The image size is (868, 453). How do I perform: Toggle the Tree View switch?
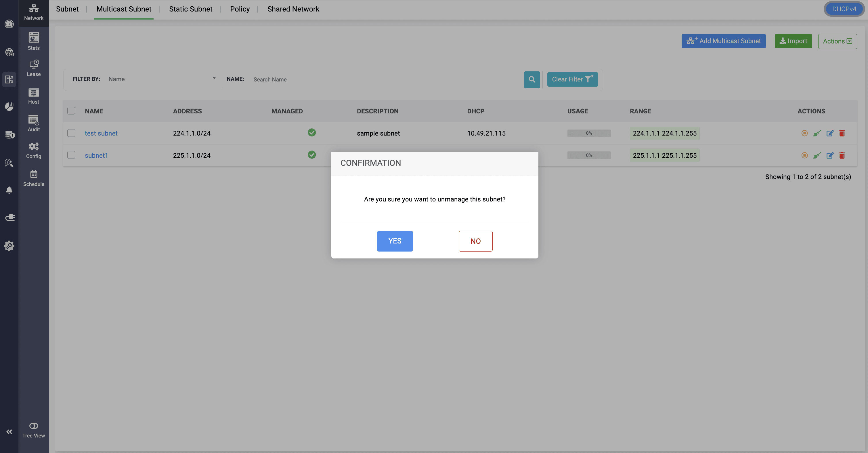click(x=34, y=426)
